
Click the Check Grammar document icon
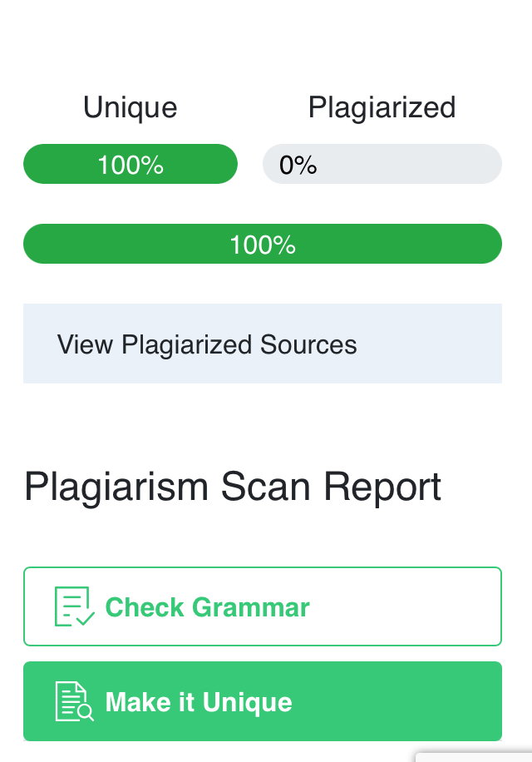(74, 606)
